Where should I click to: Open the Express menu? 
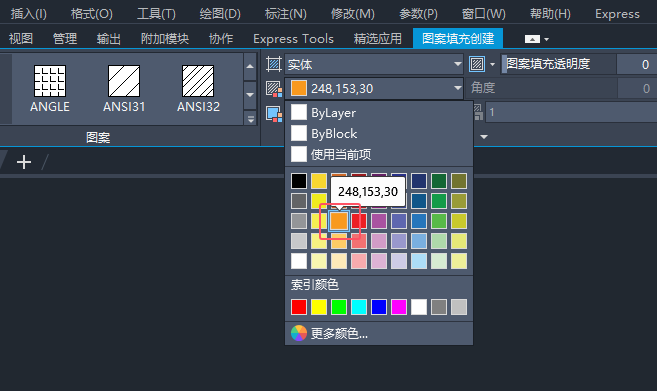click(617, 14)
